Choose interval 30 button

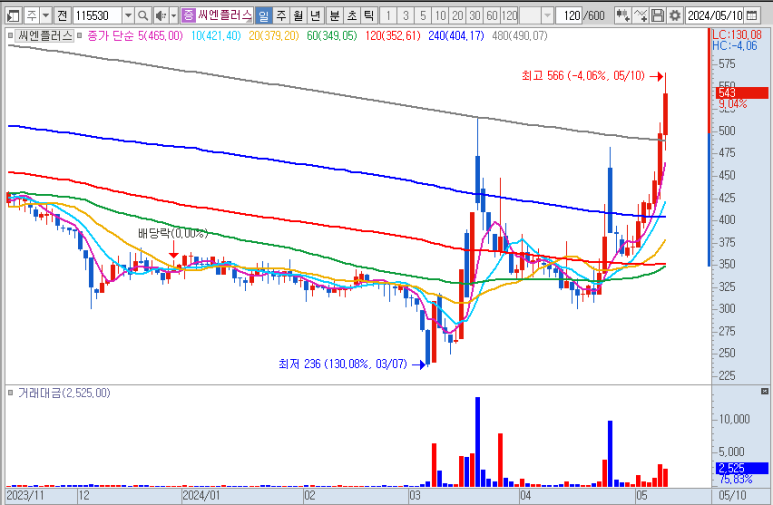(475, 16)
